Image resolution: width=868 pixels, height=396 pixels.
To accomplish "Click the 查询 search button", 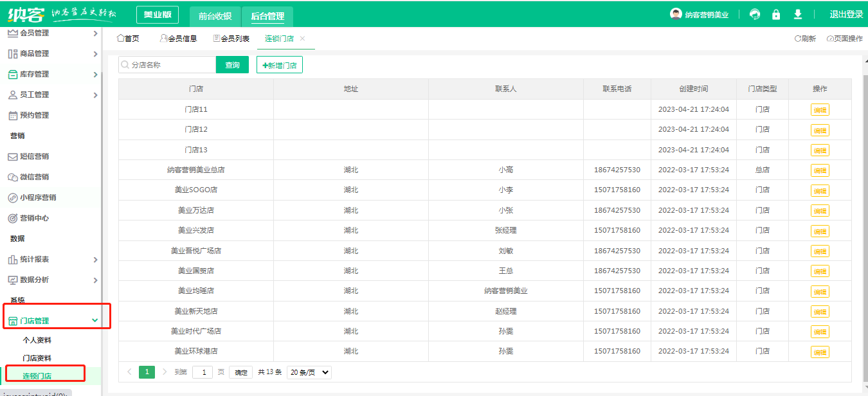I will [232, 65].
